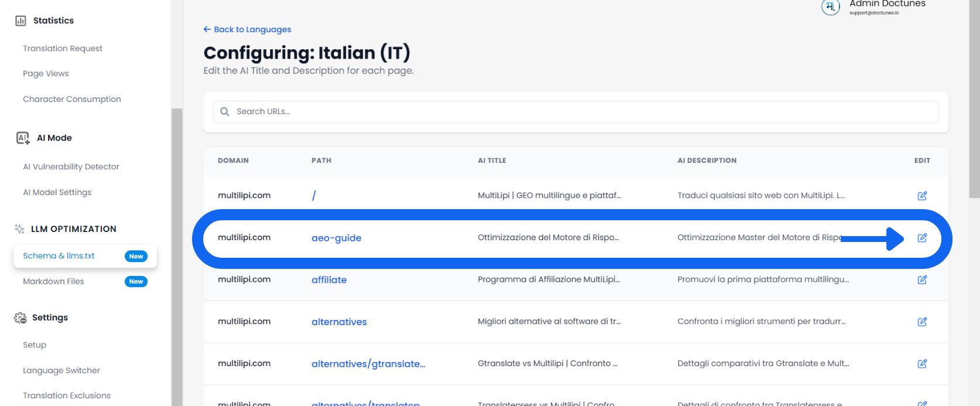
Task: Click 'Configuring: Italian (IT)' heading
Action: (307, 53)
